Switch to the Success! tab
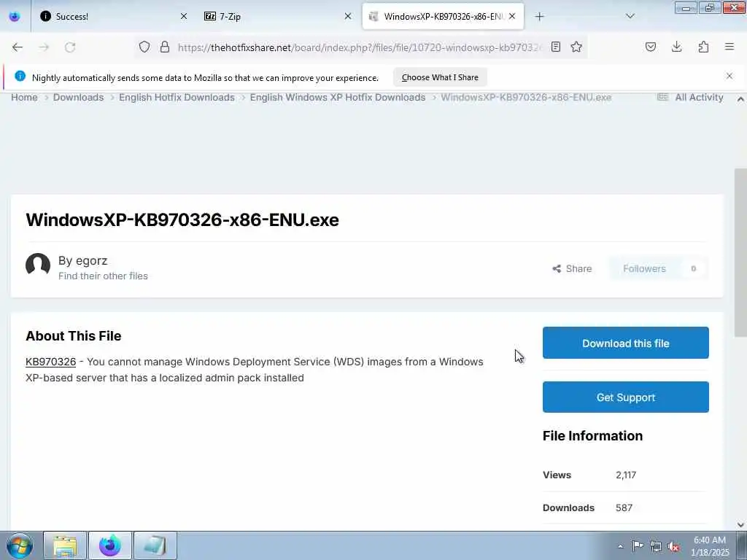The width and height of the screenshot is (747, 560). click(111, 16)
